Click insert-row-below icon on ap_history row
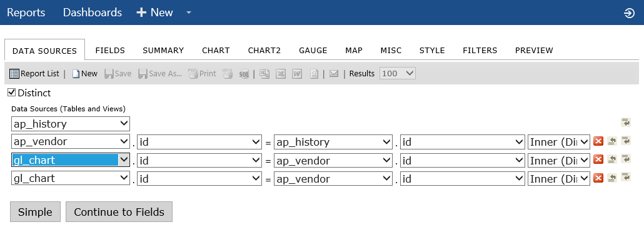Screen dimensions: 644x232 coord(626,123)
